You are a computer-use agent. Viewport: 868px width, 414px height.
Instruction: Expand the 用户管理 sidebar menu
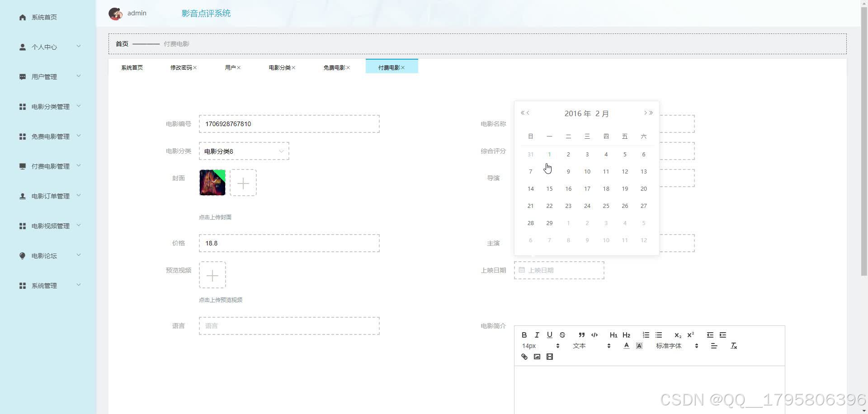48,77
